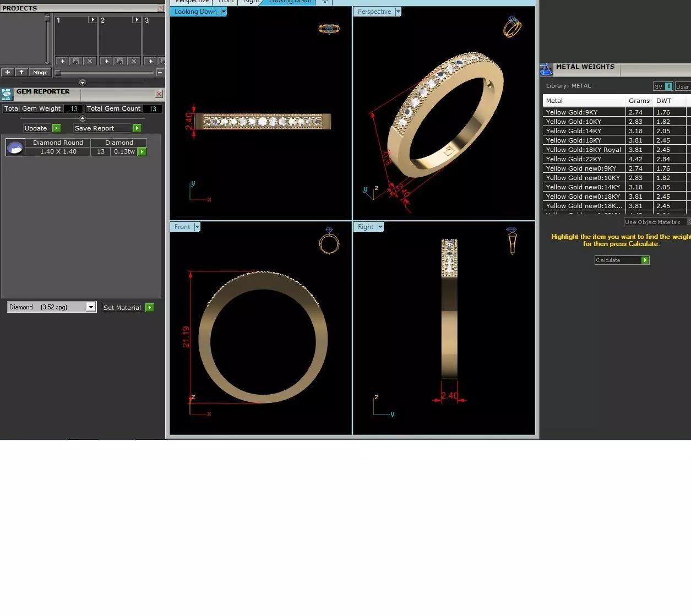Load project slot 2 using its up arrow
691x616 pixels.
coord(106,61)
